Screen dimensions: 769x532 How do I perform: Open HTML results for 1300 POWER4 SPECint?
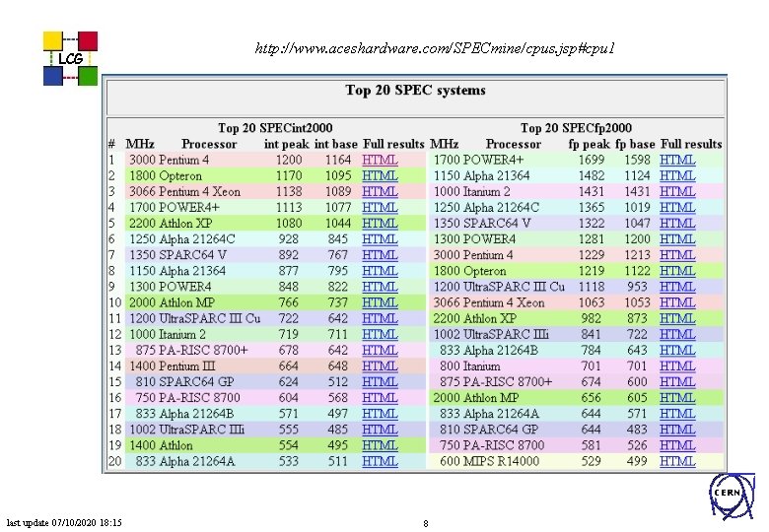click(x=380, y=287)
